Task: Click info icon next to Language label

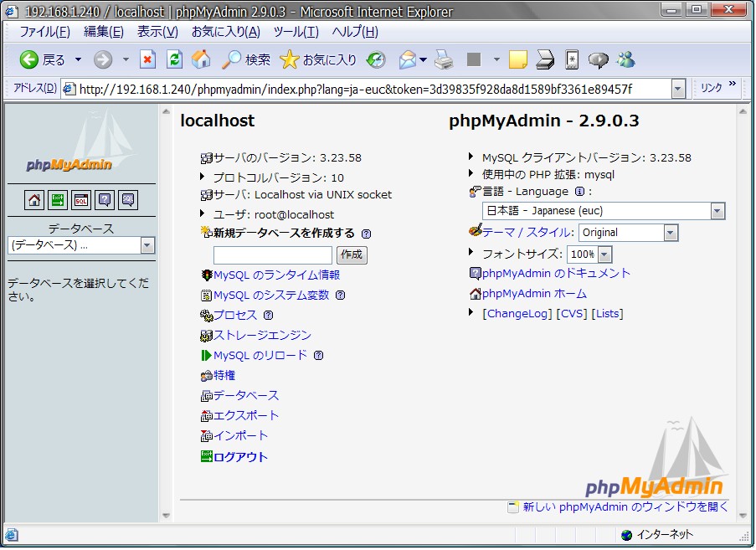Action: [x=579, y=192]
